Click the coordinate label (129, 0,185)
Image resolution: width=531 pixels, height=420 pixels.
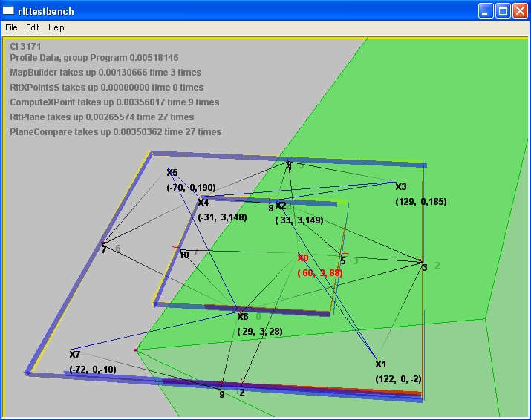point(421,201)
